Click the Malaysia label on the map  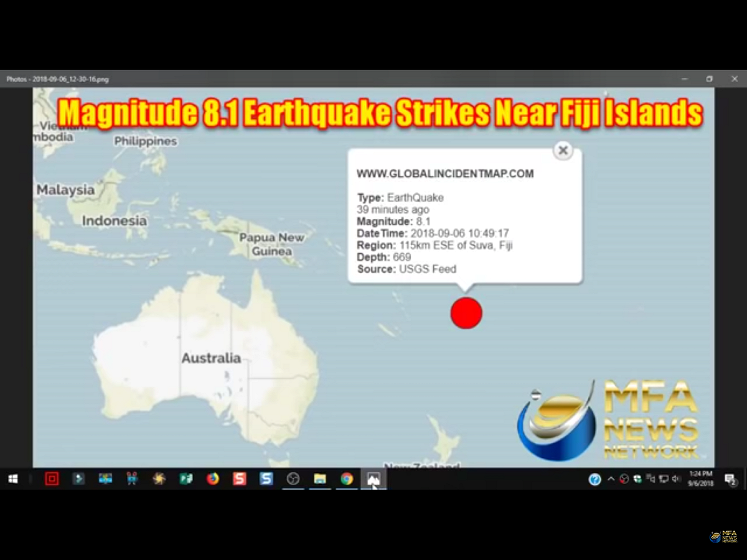pos(65,190)
